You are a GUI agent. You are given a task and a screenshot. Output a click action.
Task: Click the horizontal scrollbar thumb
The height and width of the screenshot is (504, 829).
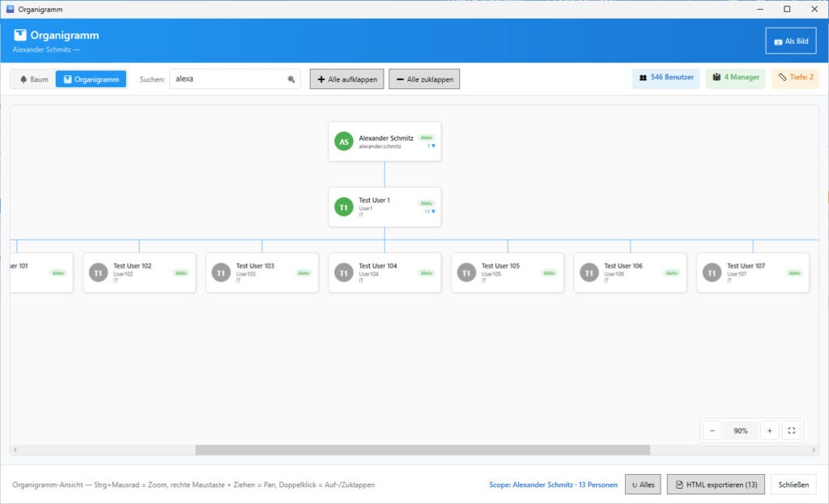(421, 450)
